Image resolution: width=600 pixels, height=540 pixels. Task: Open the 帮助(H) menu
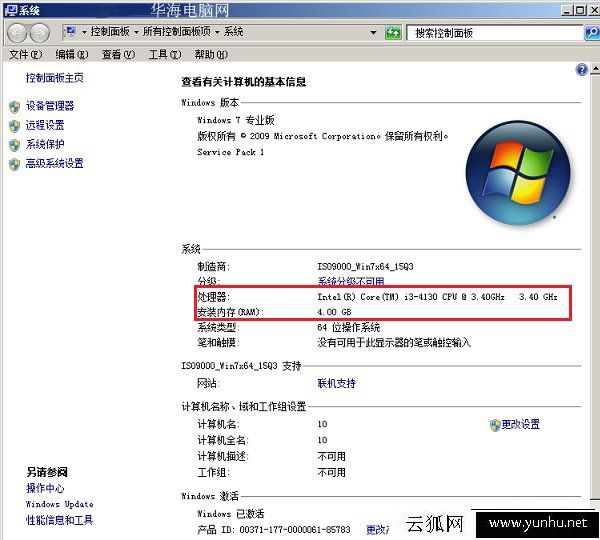click(211, 55)
